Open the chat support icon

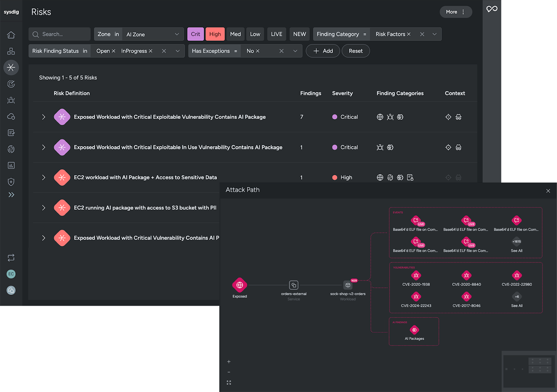(x=11, y=290)
